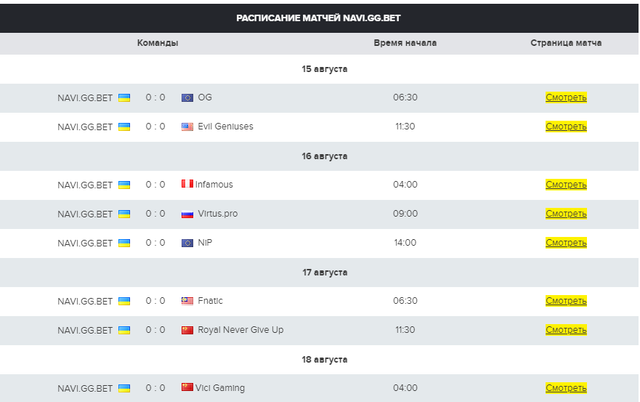This screenshot has width=640, height=402.
Task: Click the Malaysian flag beside Fnatic
Action: tap(187, 301)
